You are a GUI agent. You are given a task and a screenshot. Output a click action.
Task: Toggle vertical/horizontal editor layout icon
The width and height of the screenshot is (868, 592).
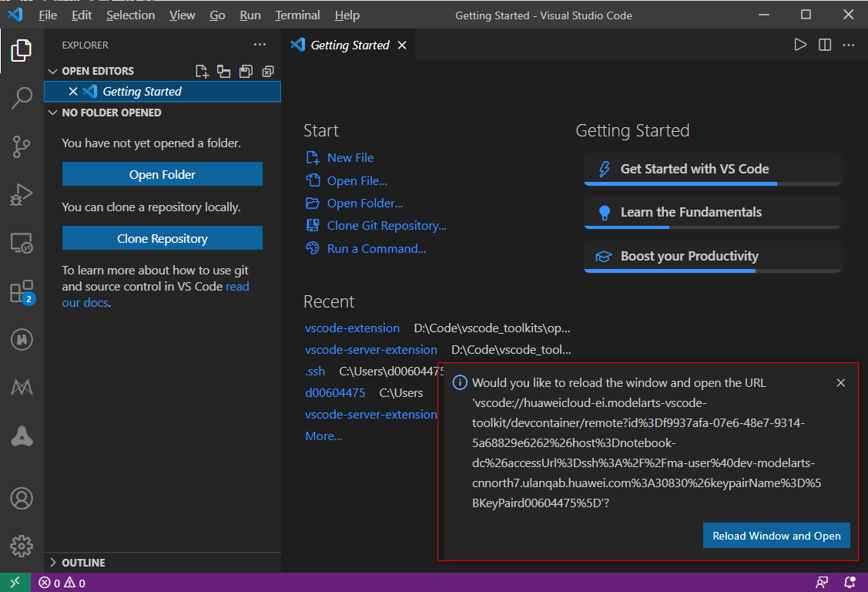(223, 72)
